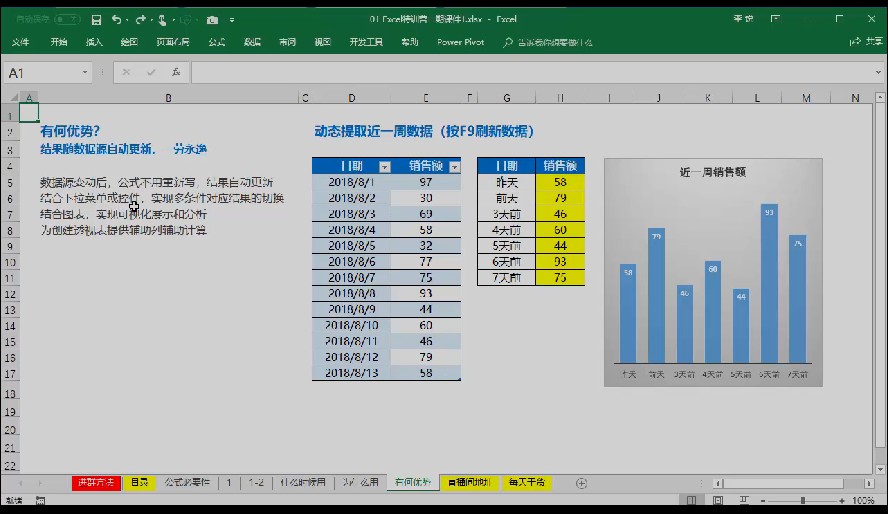Click the chart bar labeled 79
This screenshot has width=888, height=514.
[x=656, y=295]
